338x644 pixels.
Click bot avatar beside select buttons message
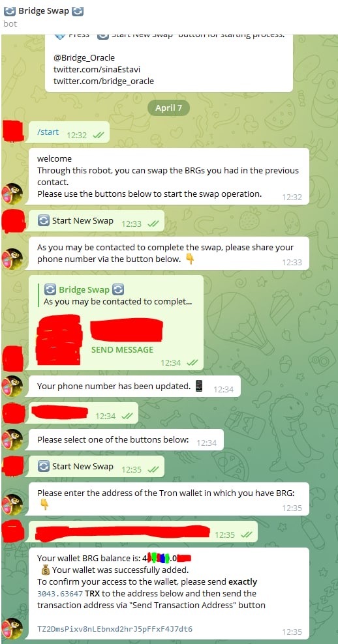tap(12, 440)
